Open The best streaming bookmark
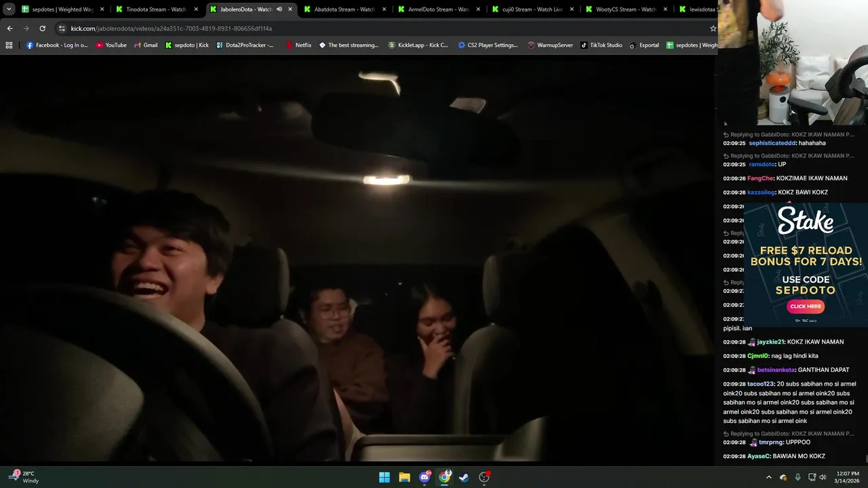 coord(349,45)
